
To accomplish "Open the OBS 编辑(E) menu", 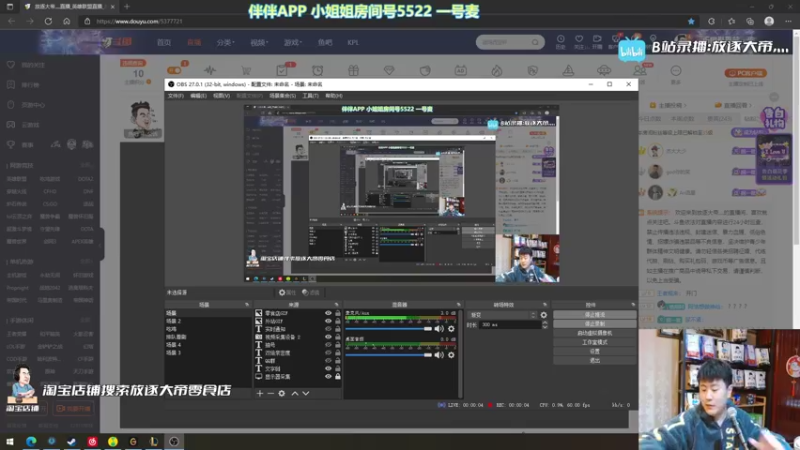I will click(x=198, y=95).
